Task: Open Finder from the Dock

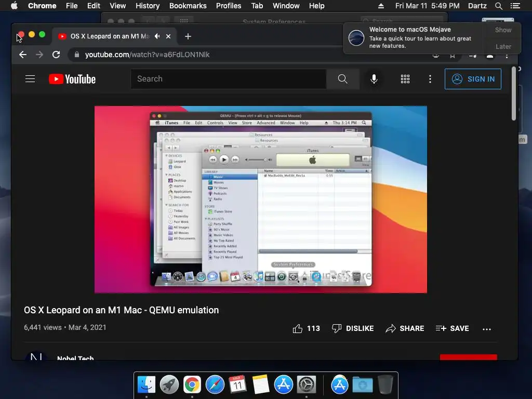Action: (x=146, y=384)
